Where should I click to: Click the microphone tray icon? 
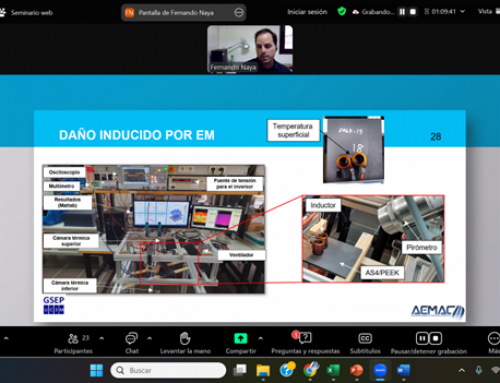click(479, 370)
